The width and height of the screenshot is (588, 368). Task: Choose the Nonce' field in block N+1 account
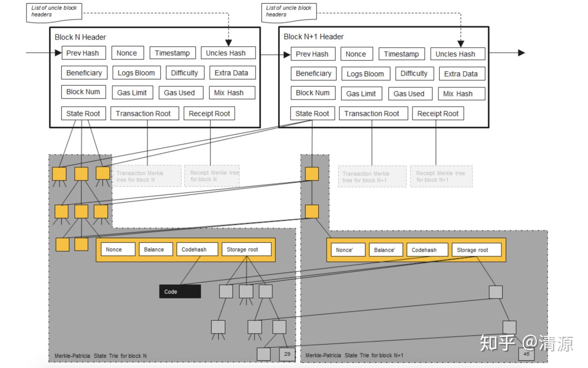pos(345,250)
